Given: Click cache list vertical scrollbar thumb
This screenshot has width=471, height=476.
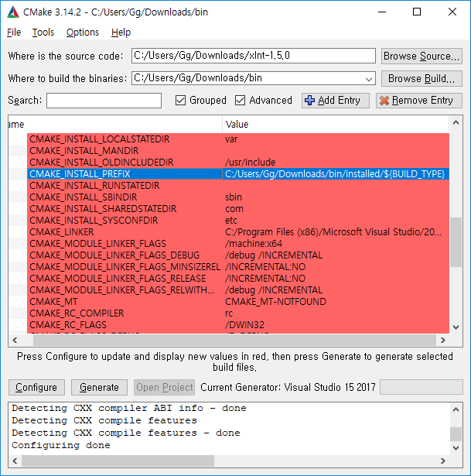Looking at the screenshot, I should (456, 242).
